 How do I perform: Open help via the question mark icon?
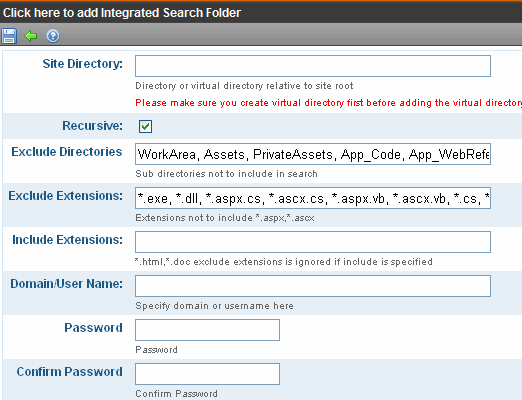pos(53,36)
